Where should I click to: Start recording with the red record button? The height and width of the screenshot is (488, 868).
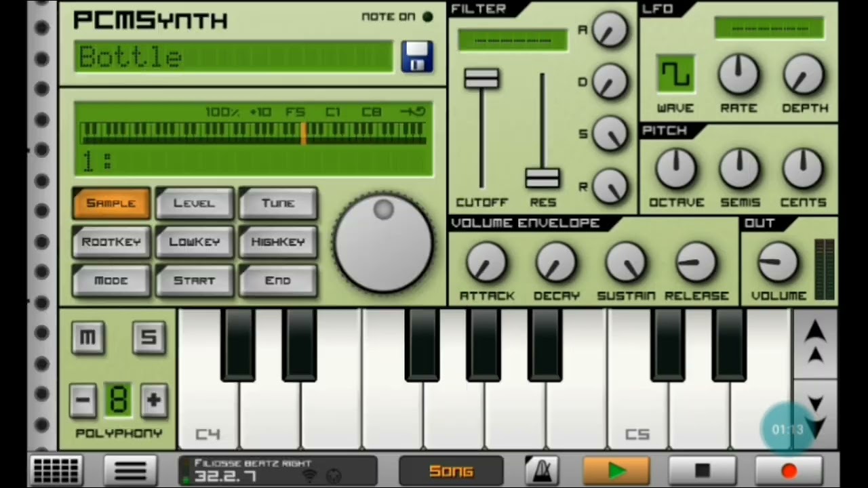(789, 470)
